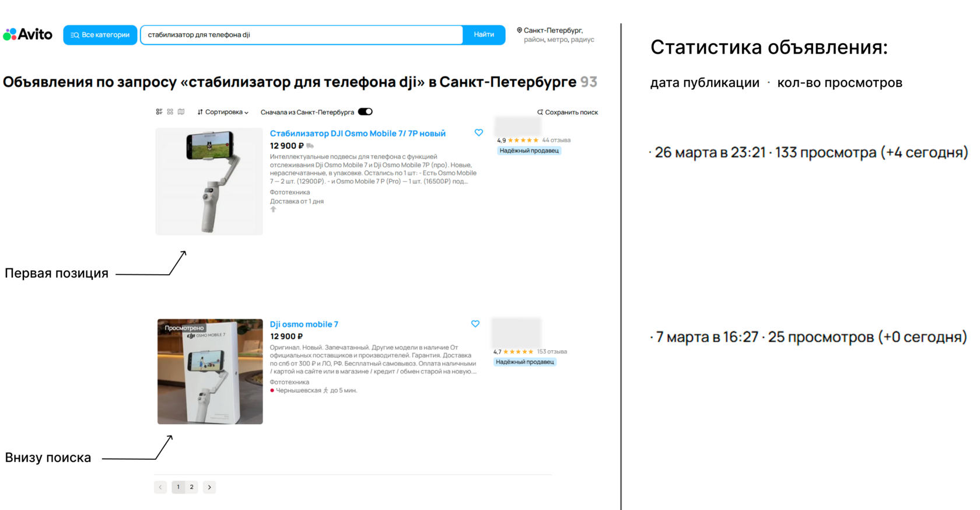Click the sort arrows icon
This screenshot has height=510, width=980.
pyautogui.click(x=200, y=112)
